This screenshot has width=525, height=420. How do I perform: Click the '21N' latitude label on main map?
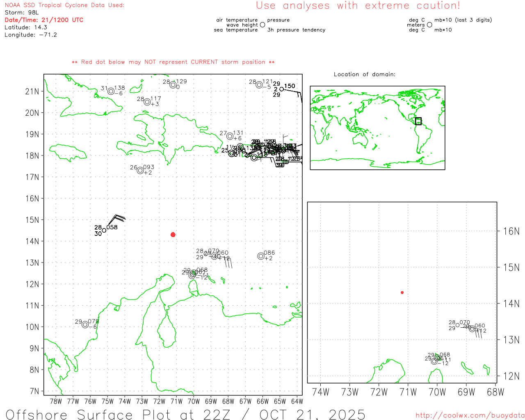tap(32, 91)
